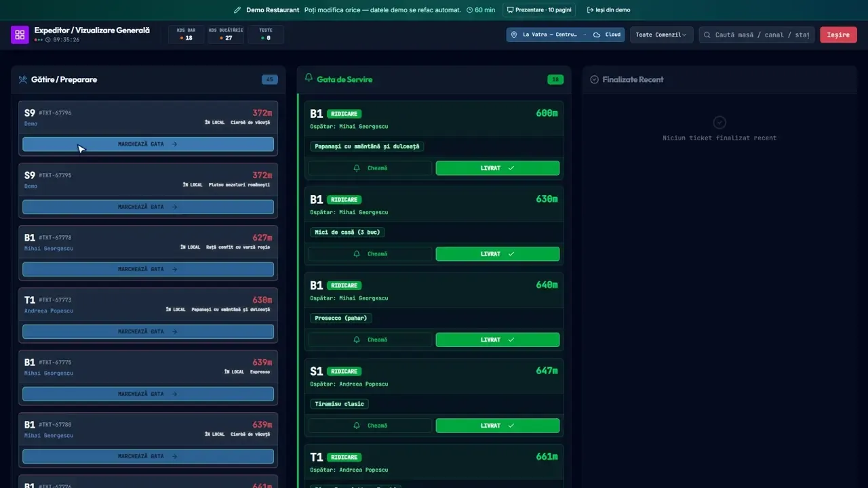The image size is (868, 488).
Task: Click Livrat for the Papanași cu smântână order
Action: pyautogui.click(x=497, y=168)
